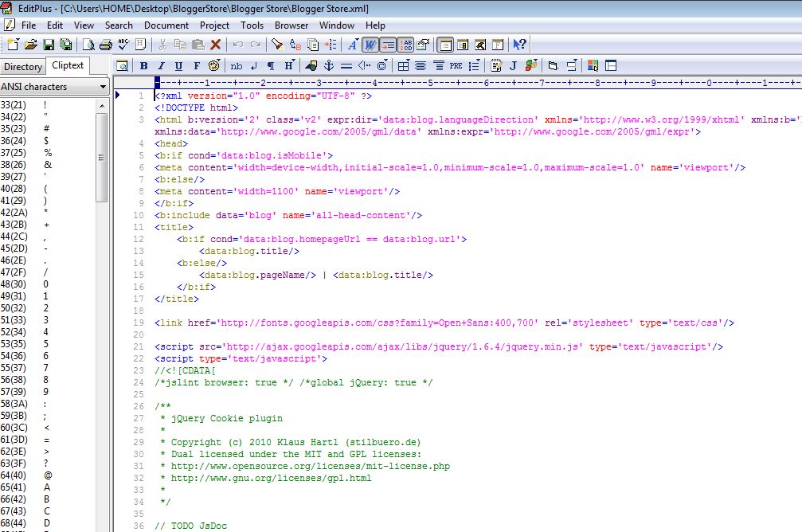This screenshot has height=532, width=802.
Task: Select the '&' character in cliptext list
Action: (x=46, y=164)
